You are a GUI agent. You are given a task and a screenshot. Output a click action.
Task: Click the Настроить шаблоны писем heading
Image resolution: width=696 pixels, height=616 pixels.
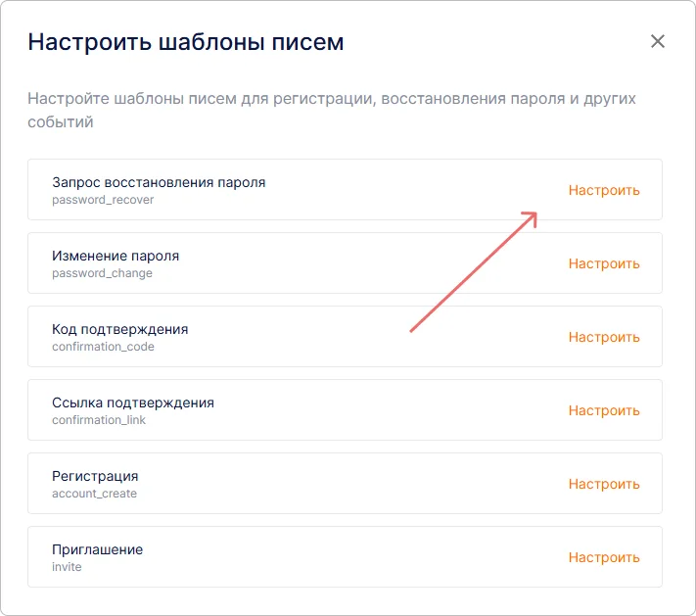pyautogui.click(x=186, y=42)
